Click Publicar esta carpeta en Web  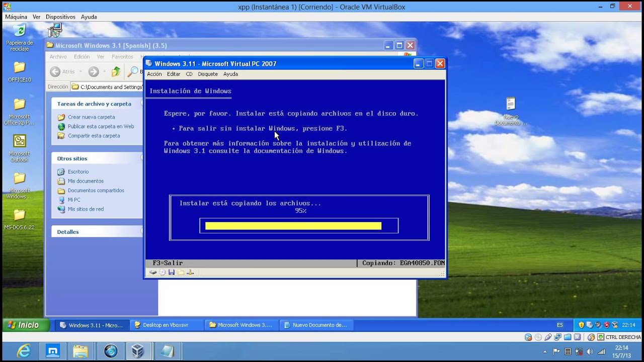101,126
